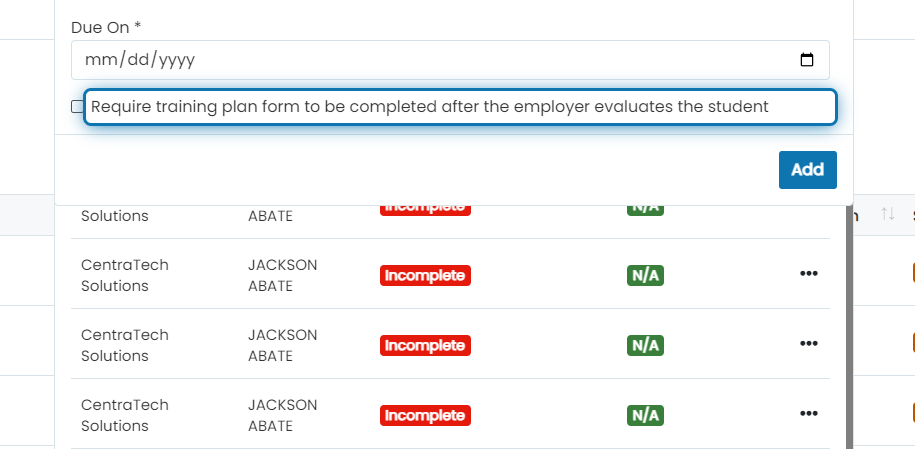The width and height of the screenshot is (915, 449).
Task: Open ellipsis menu for topmost fully visible row
Action: click(x=808, y=273)
